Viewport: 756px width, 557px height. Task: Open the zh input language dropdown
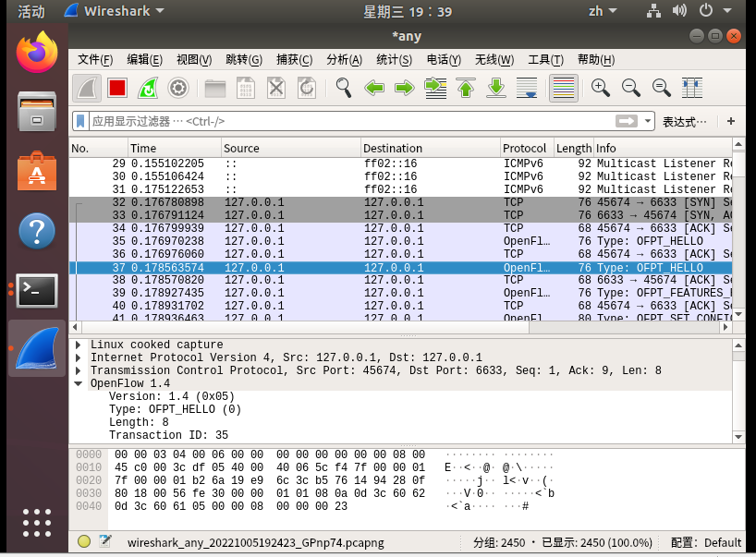point(603,10)
